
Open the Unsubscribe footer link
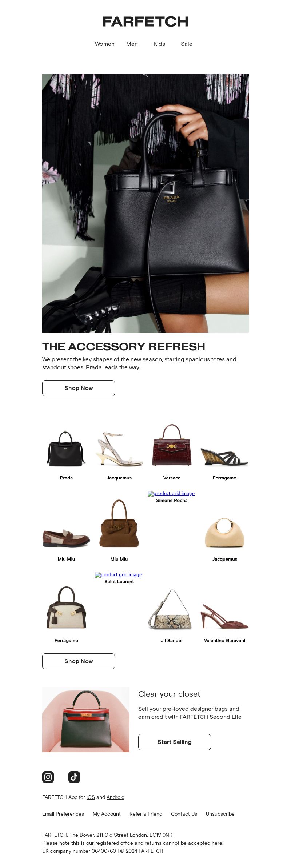click(220, 814)
